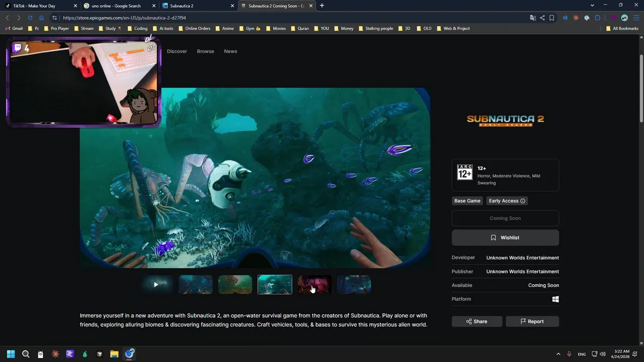Image resolution: width=644 pixels, height=362 pixels.
Task: Click the microphone tray icon
Action: coord(569,354)
